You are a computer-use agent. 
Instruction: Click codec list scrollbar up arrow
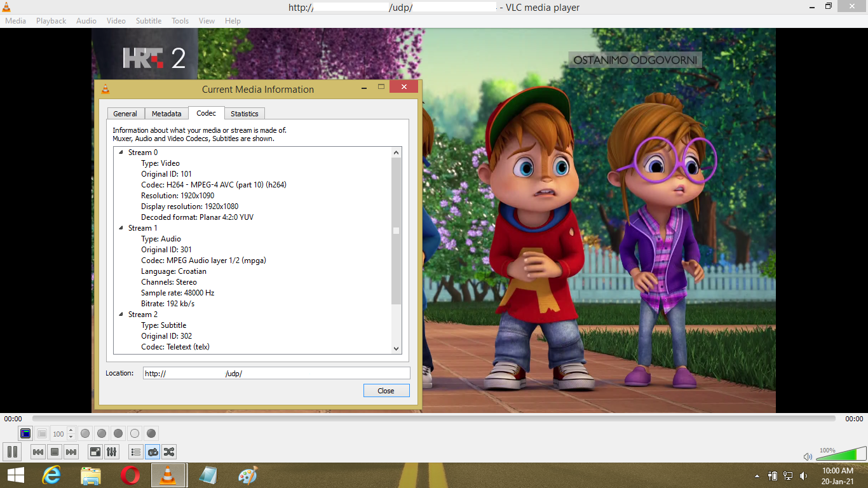point(396,152)
